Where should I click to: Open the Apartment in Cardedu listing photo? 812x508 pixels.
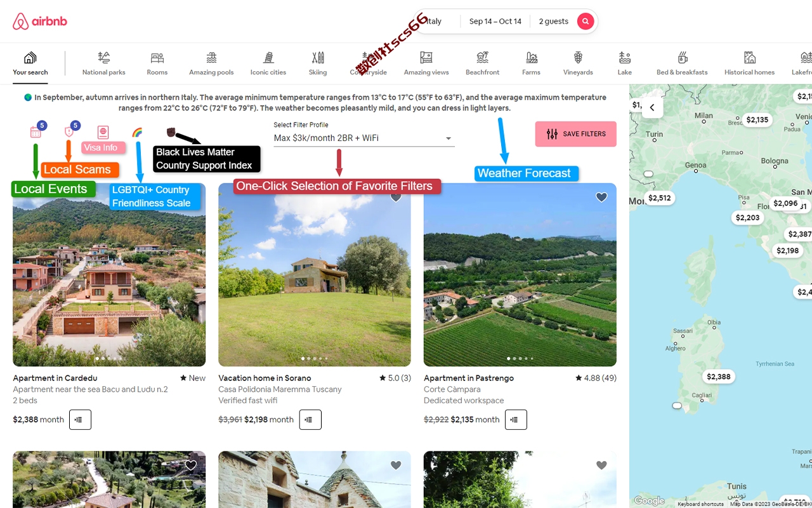point(109,275)
